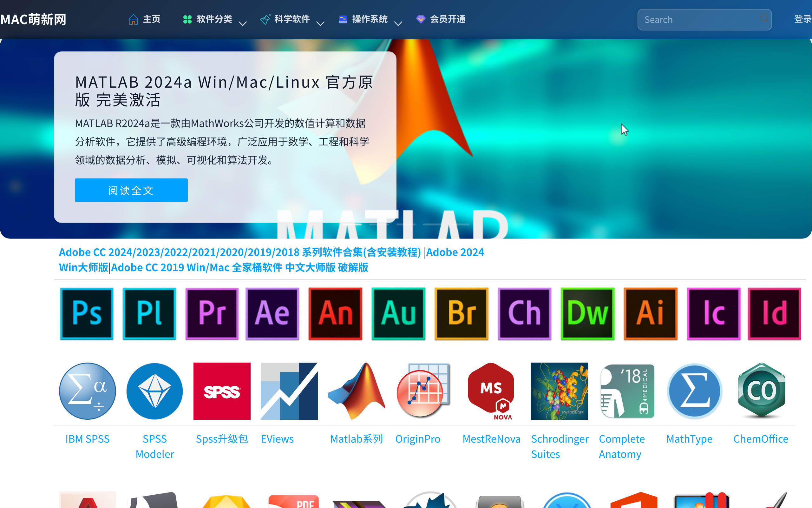Open 科学软件 menu item
Screen dimensions: 812x508
point(285,19)
